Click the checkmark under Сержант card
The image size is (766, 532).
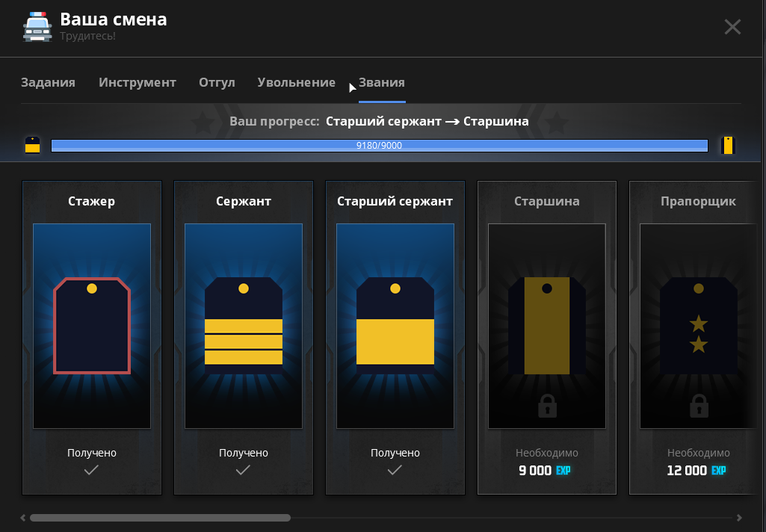243,470
